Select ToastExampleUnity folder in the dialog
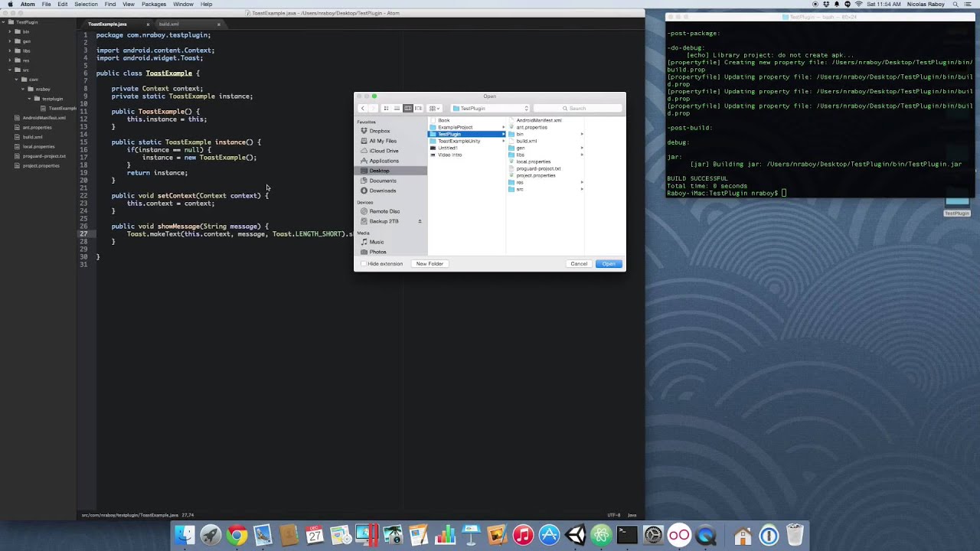 (459, 141)
